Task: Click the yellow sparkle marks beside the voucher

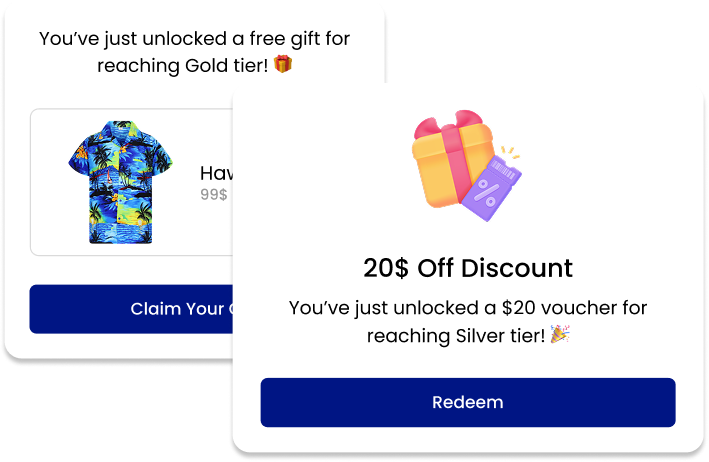Action: coord(510,152)
